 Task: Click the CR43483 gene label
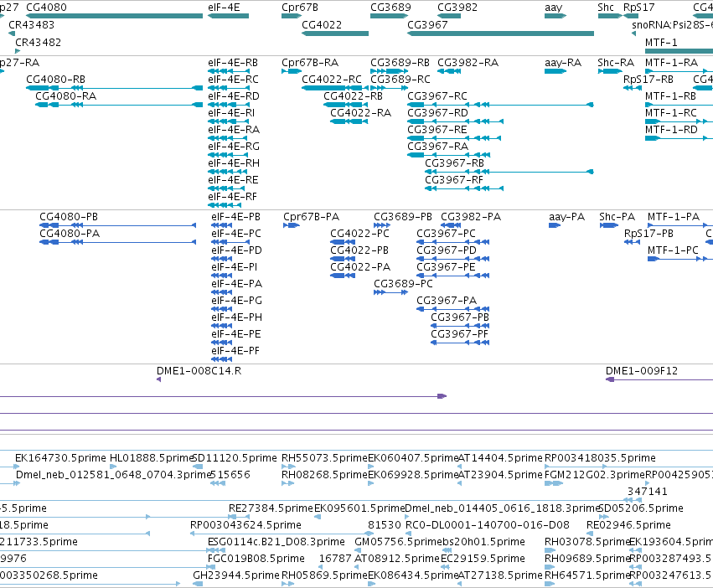[31, 24]
